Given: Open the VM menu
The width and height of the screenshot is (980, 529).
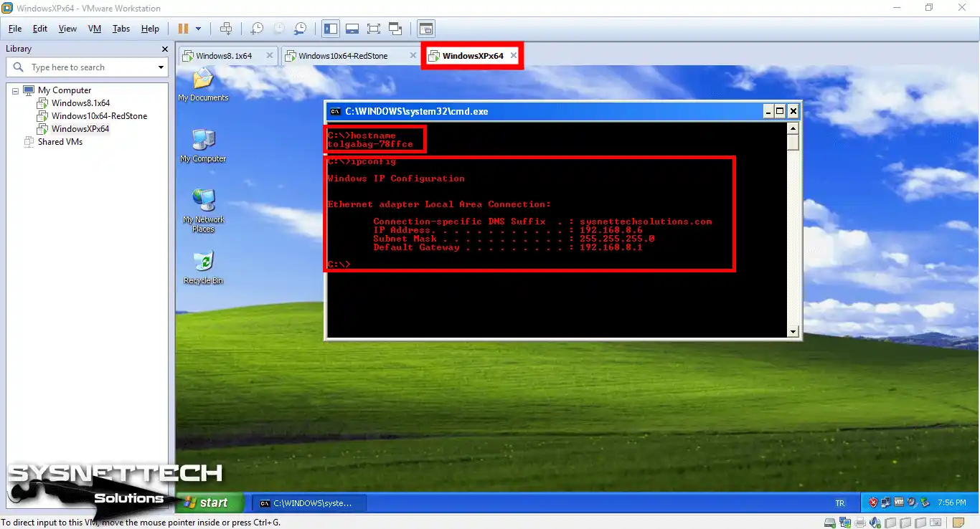Looking at the screenshot, I should [94, 29].
